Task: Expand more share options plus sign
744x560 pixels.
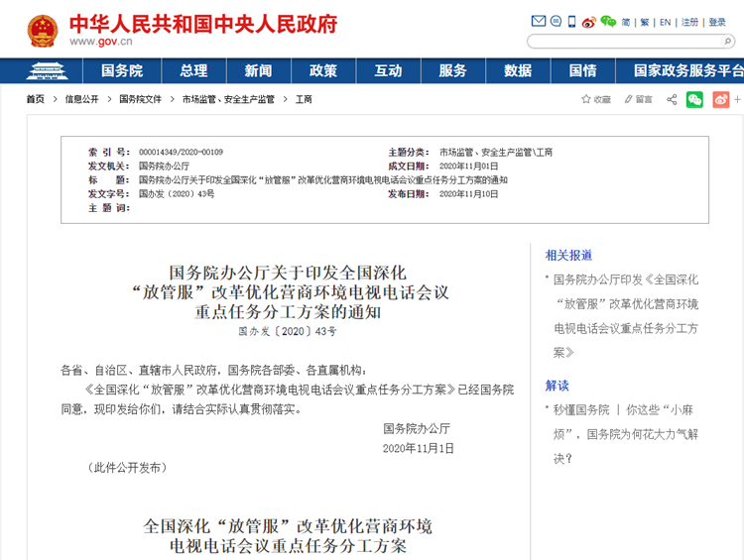Action: click(x=737, y=99)
